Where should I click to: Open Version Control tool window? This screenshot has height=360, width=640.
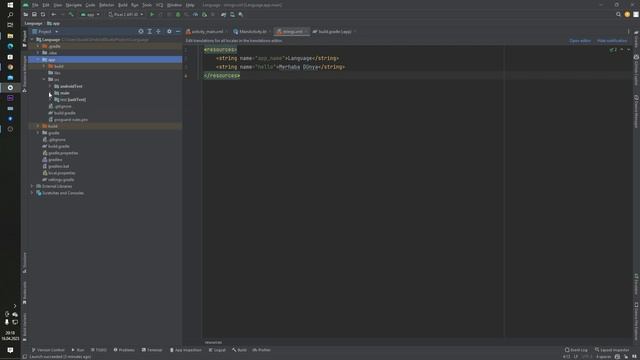[48, 350]
